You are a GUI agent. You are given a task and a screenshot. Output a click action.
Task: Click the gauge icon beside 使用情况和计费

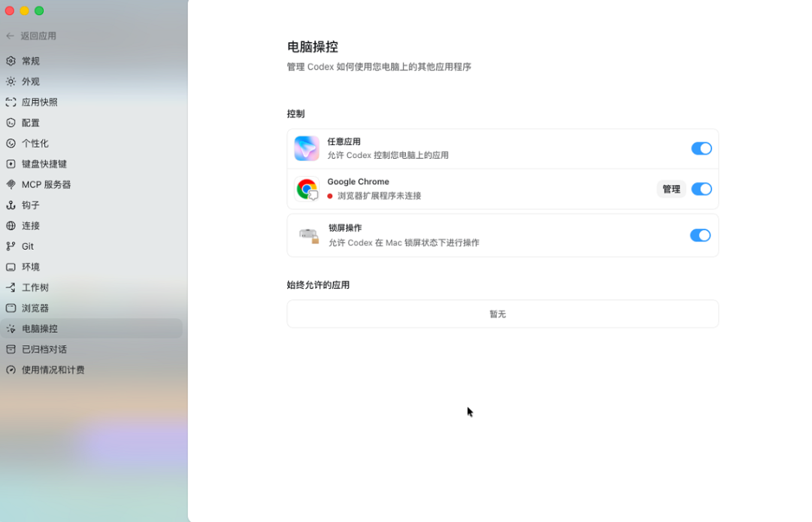click(11, 370)
